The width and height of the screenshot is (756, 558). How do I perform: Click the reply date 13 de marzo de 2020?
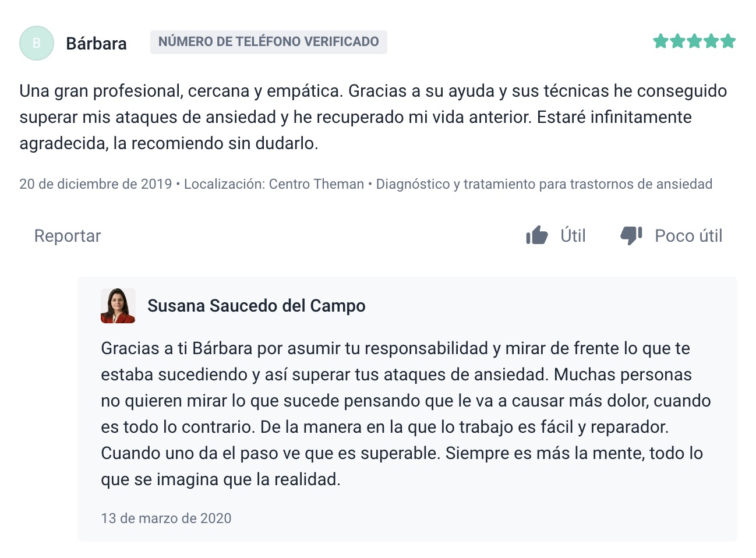pos(166,518)
